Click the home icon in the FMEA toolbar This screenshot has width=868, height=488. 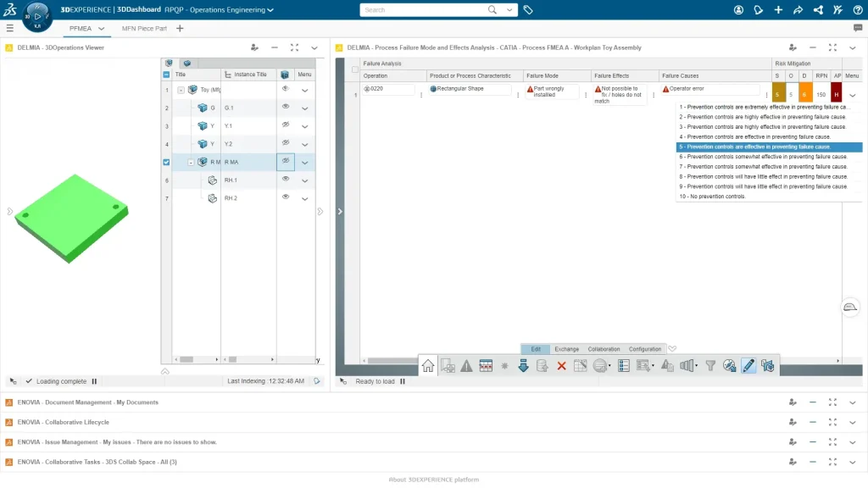(x=428, y=366)
